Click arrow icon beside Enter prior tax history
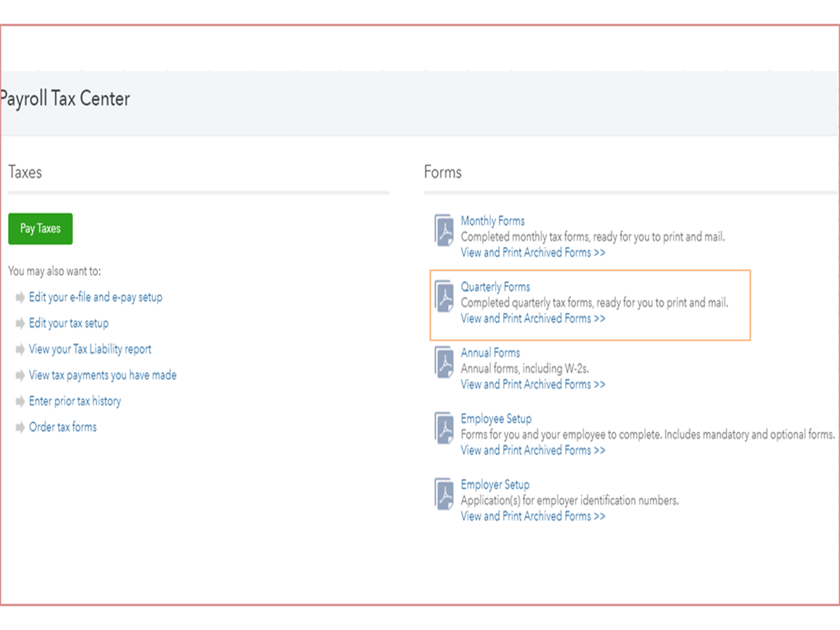 [x=20, y=401]
